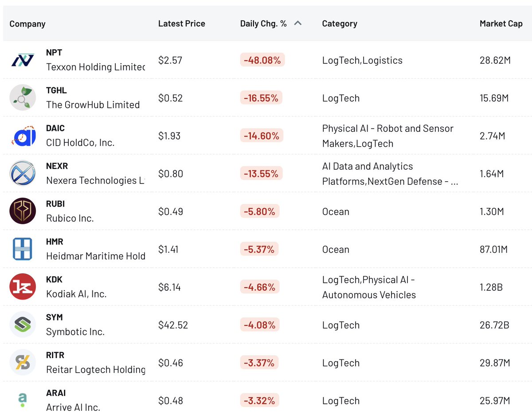The height and width of the screenshot is (418, 532).
Task: Sort by the Company column header
Action: point(27,24)
